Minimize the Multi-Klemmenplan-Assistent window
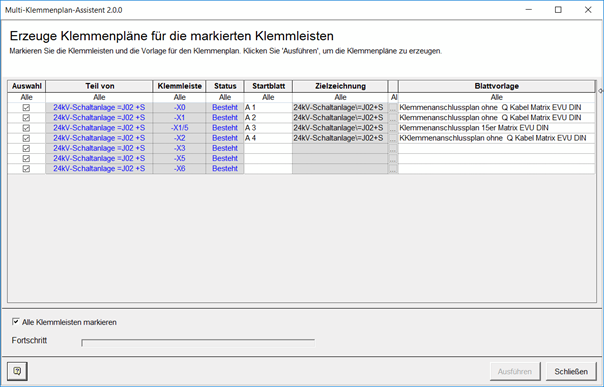Image resolution: width=604 pixels, height=387 pixels. pos(529,10)
